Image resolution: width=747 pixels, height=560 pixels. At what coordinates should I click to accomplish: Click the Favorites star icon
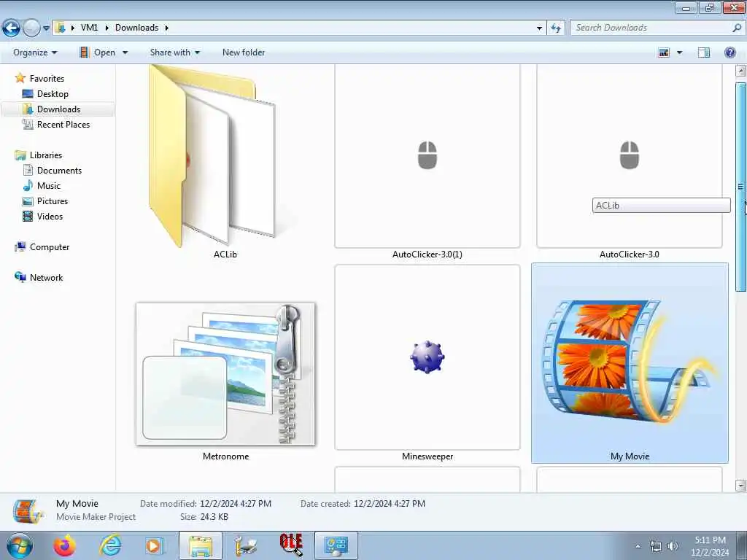pyautogui.click(x=20, y=77)
